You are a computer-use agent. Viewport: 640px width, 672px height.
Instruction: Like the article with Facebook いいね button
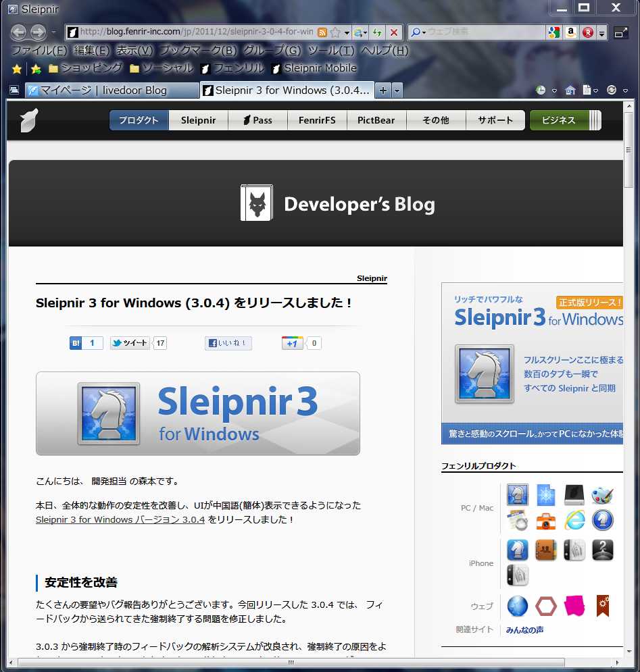click(x=228, y=343)
